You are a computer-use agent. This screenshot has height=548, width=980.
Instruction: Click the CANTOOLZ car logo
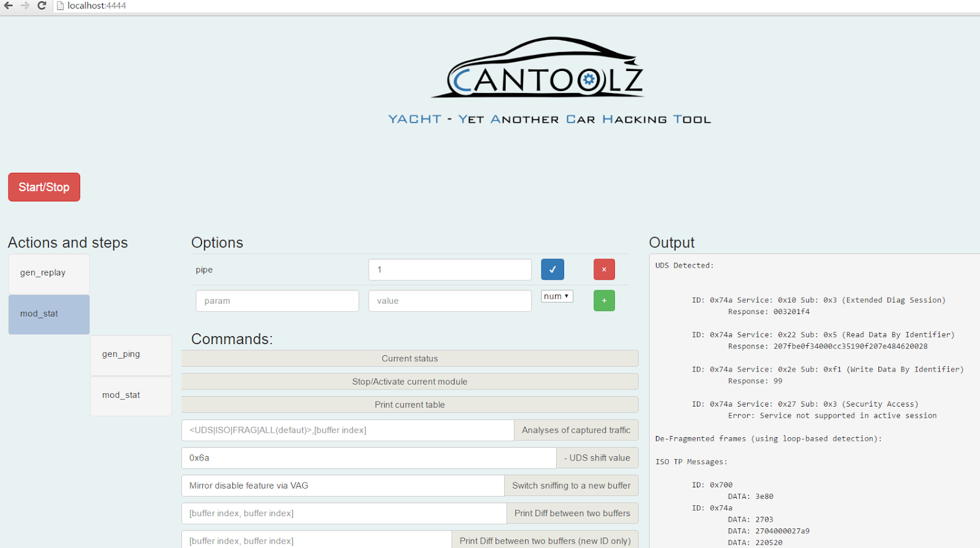click(538, 68)
